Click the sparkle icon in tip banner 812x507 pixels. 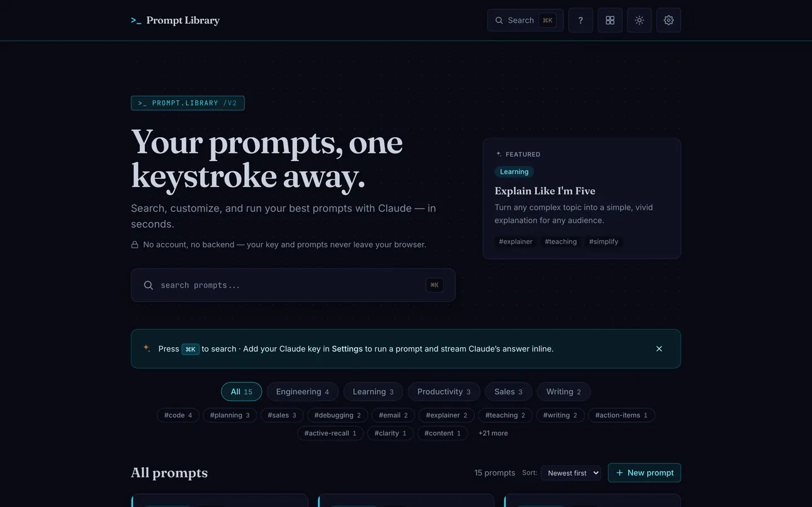[x=146, y=348]
